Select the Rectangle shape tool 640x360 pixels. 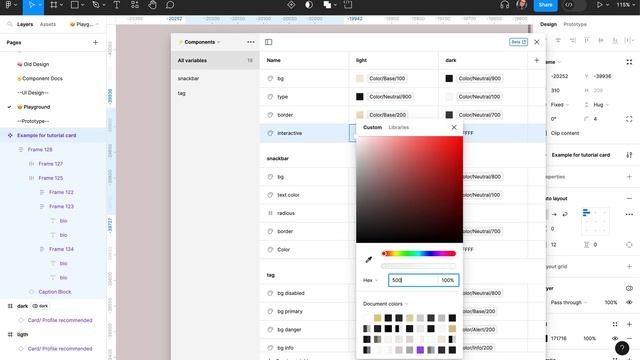pyautogui.click(x=75, y=5)
